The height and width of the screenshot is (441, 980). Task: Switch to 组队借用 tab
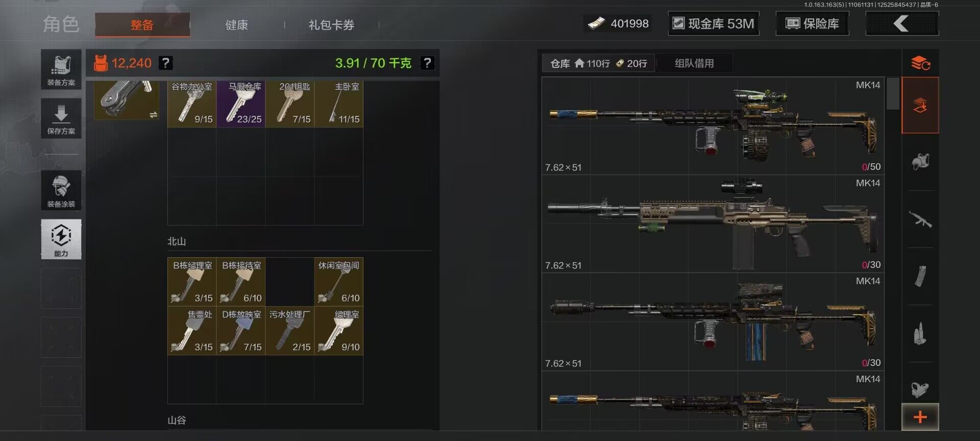[694, 63]
